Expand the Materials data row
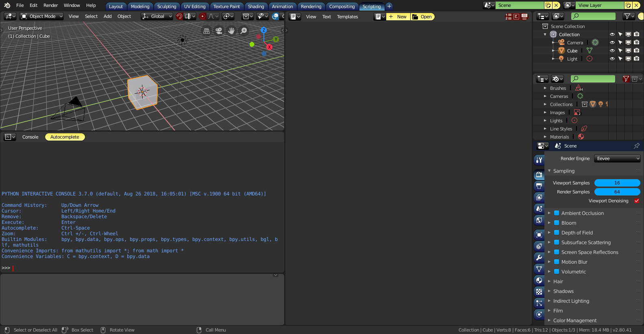Viewport: 644px width, 334px height. pos(545,137)
